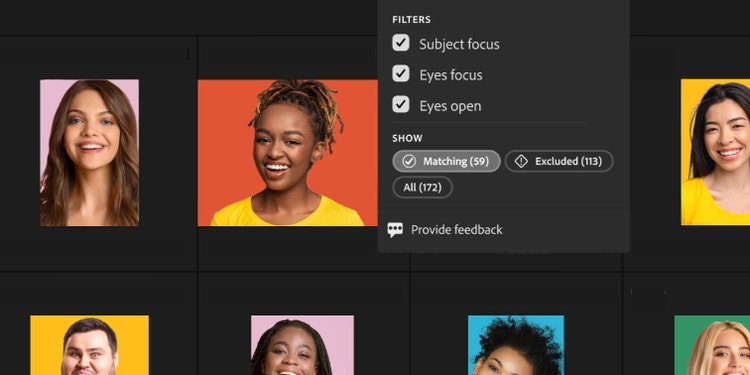Click the FILTERS section heading
The height and width of the screenshot is (375, 750).
(x=411, y=20)
